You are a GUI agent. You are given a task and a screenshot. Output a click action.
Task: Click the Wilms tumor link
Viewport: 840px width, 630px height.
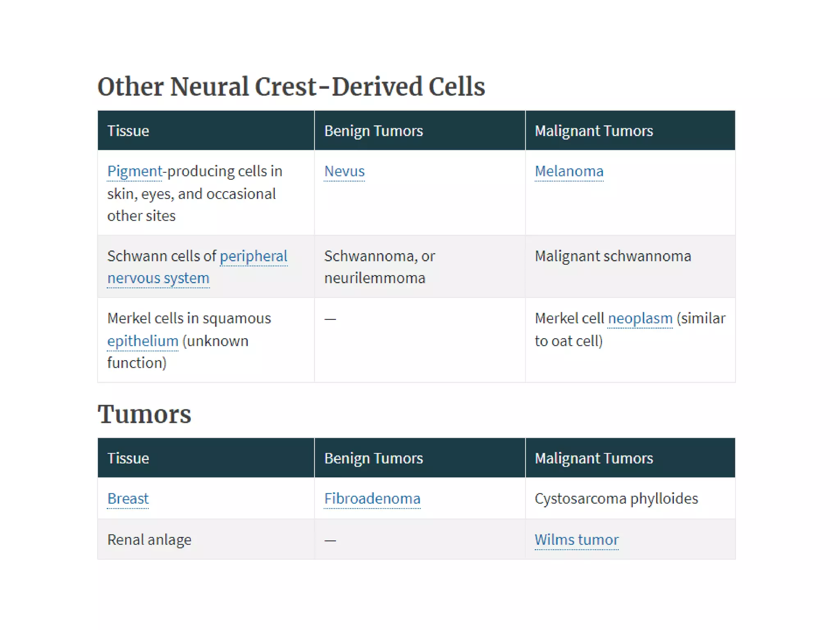(x=576, y=539)
